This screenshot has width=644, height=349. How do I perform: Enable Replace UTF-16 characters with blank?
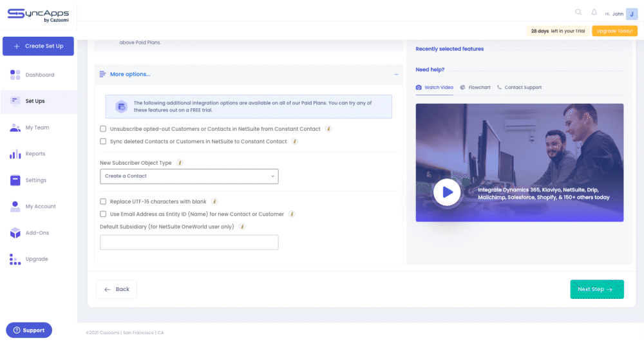(103, 202)
